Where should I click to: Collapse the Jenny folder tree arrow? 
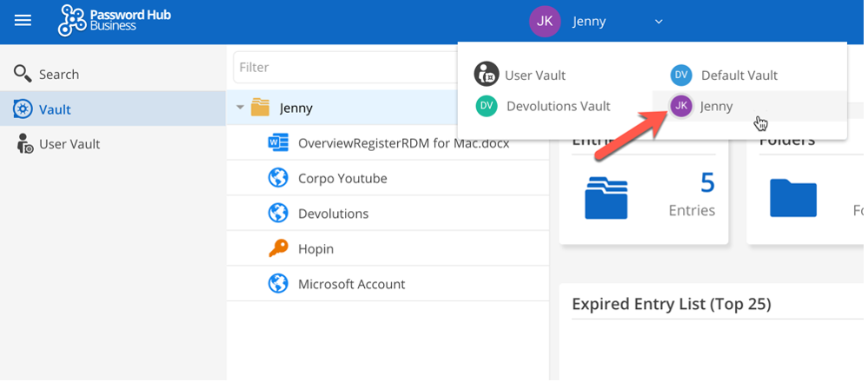tap(240, 109)
